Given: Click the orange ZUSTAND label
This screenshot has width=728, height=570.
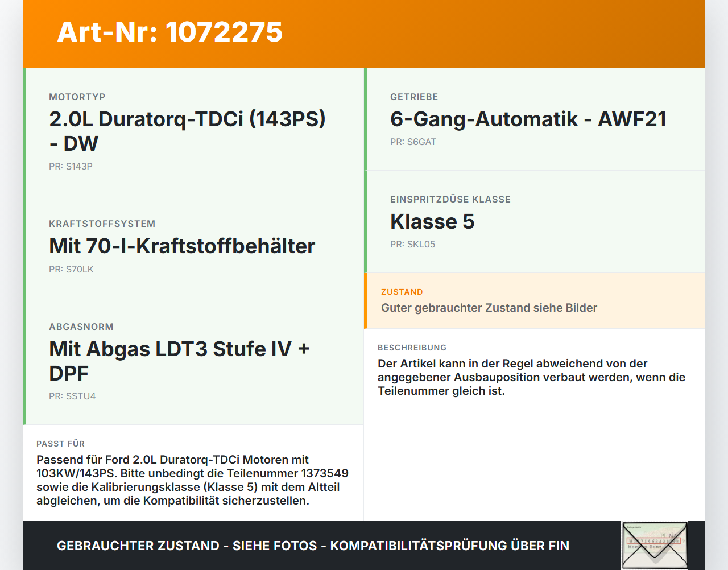Looking at the screenshot, I should click(x=402, y=292).
